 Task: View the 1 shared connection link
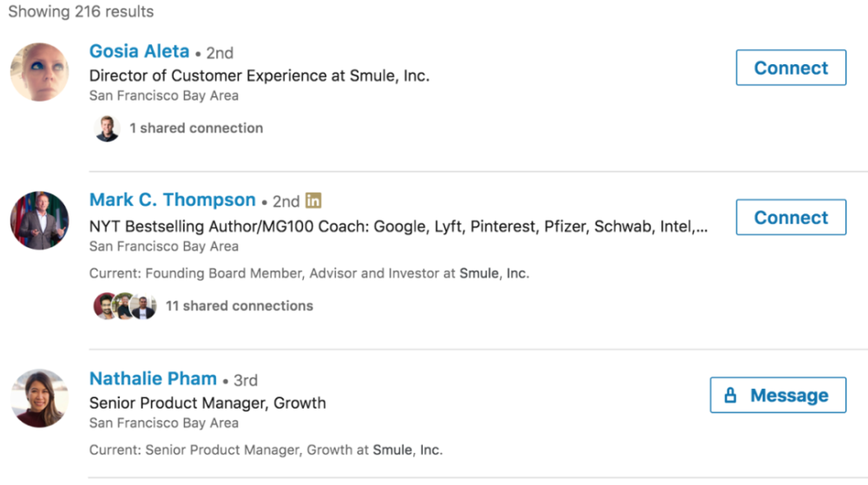196,128
